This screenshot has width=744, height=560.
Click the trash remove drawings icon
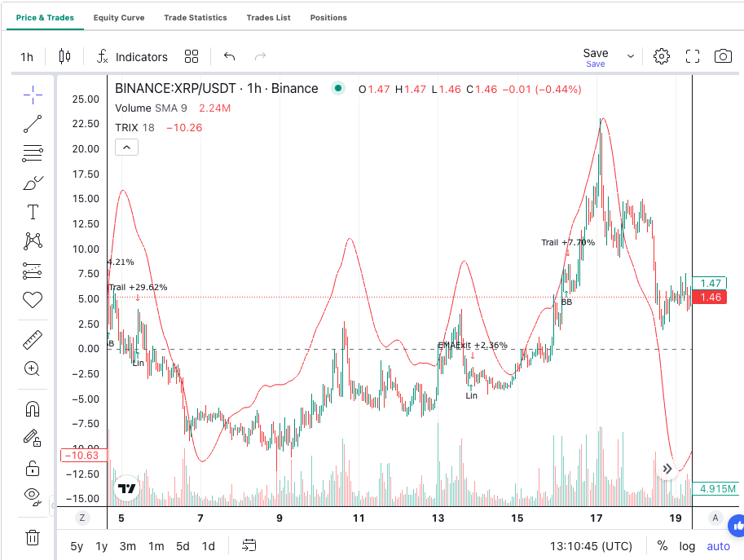pos(33,538)
